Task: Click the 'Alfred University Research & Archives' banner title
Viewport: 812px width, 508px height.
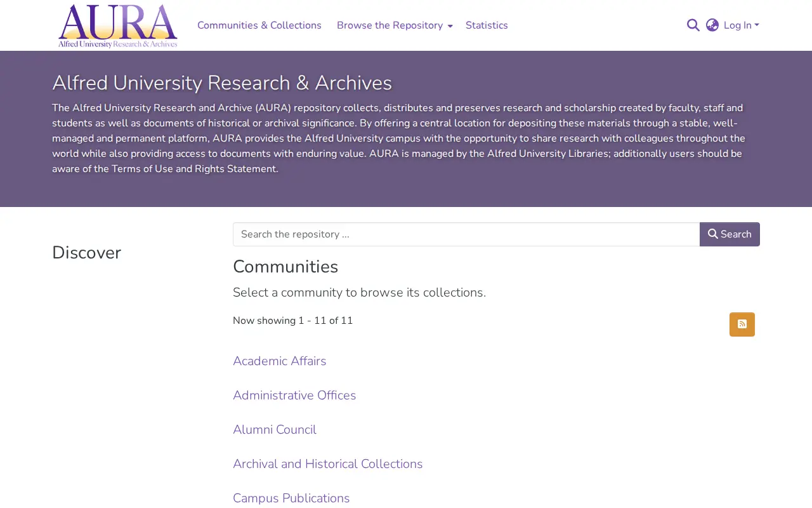Action: pyautogui.click(x=222, y=83)
